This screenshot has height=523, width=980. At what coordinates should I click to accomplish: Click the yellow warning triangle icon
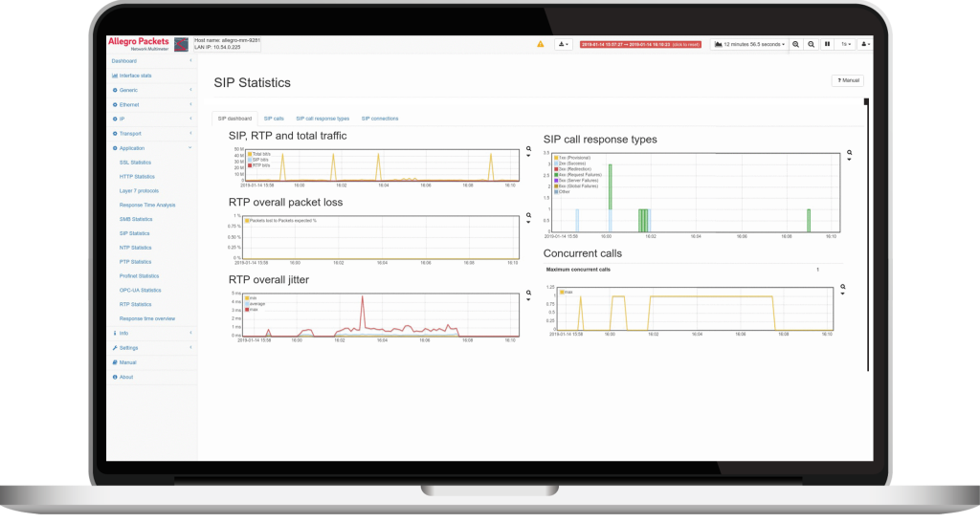[x=540, y=44]
